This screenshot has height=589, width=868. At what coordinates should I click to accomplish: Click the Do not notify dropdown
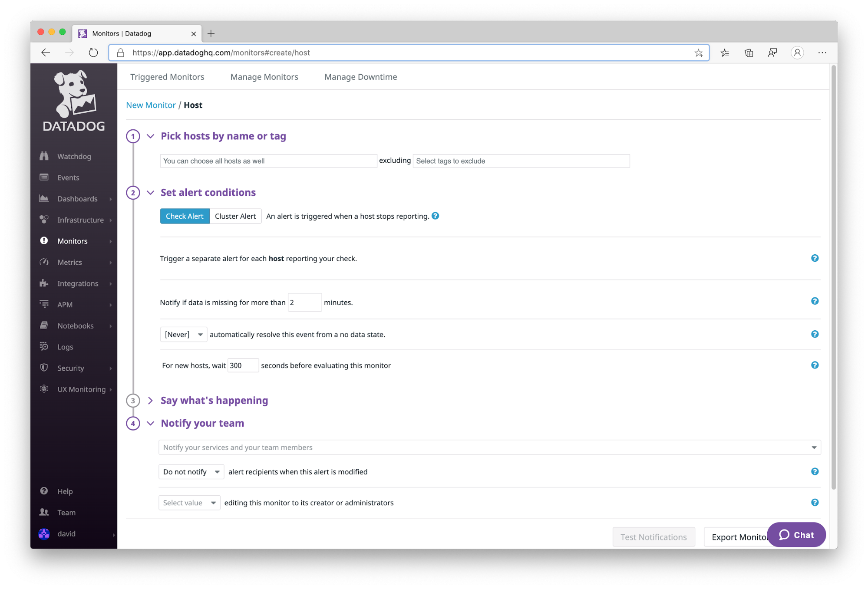tap(191, 471)
